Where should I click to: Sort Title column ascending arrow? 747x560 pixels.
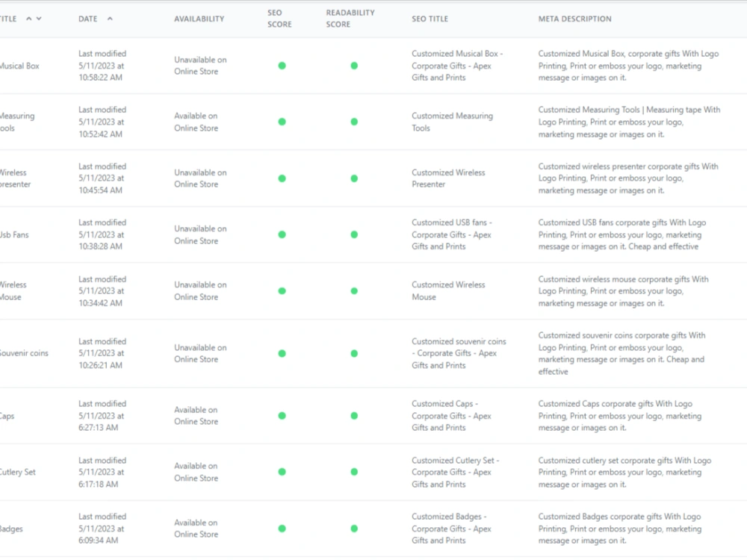(28, 19)
